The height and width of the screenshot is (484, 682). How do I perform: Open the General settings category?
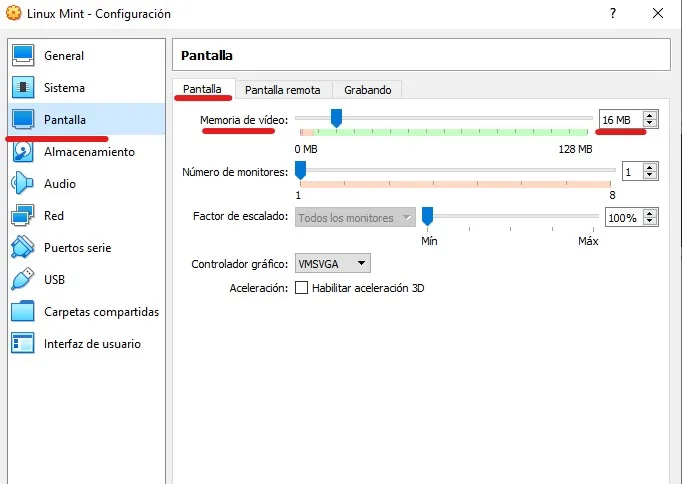tap(64, 56)
